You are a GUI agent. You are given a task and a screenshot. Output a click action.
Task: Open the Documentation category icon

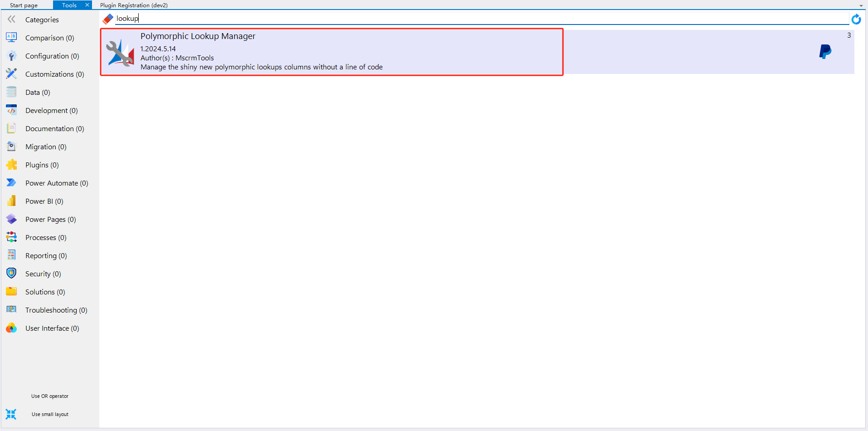11,128
